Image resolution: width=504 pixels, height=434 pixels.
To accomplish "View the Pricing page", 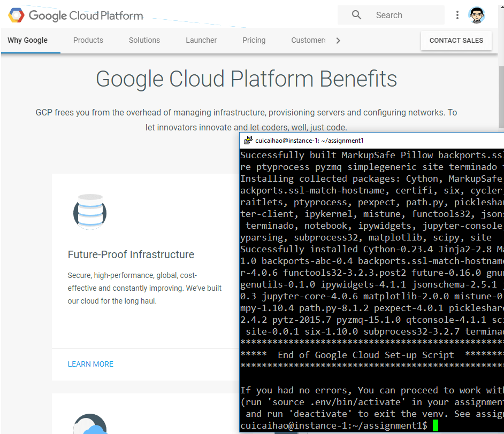I will tap(254, 40).
